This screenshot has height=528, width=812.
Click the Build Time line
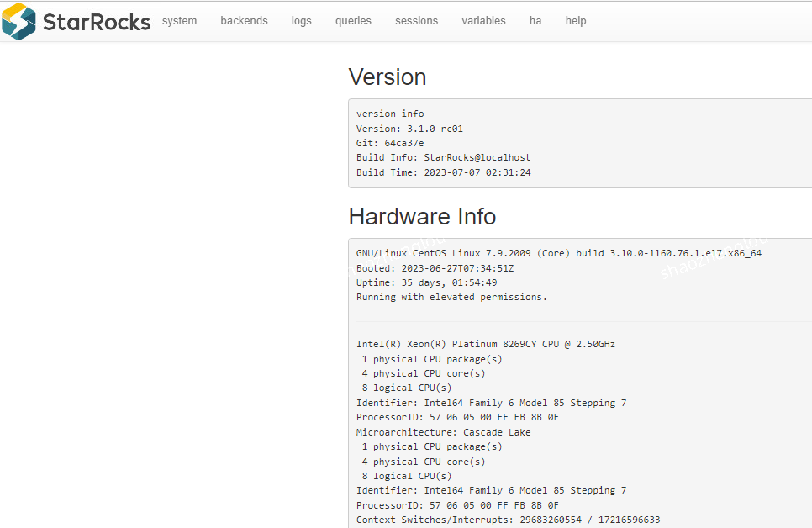coord(443,172)
